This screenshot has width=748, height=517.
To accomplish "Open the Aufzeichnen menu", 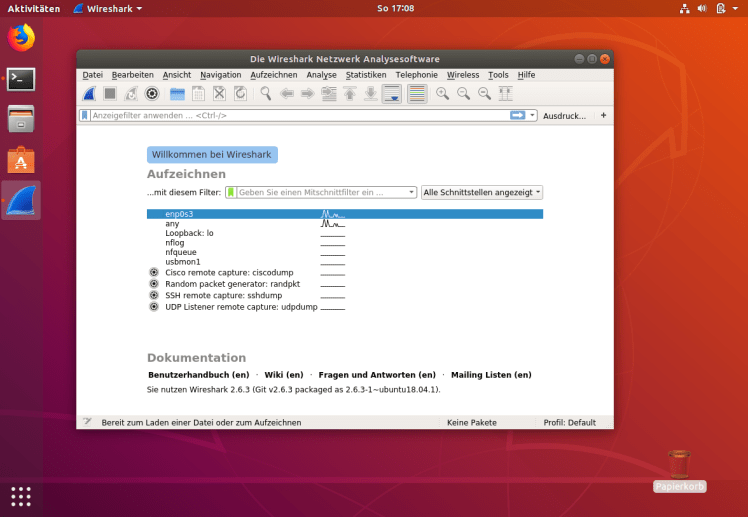I will point(274,75).
